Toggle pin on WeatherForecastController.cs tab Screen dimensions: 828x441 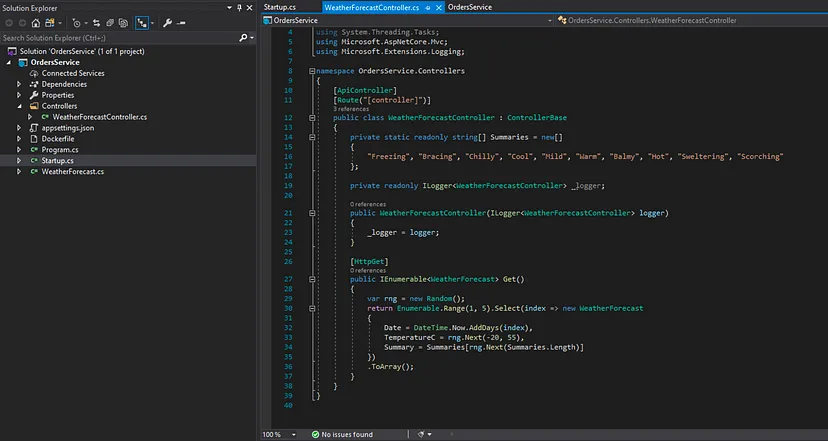428,8
